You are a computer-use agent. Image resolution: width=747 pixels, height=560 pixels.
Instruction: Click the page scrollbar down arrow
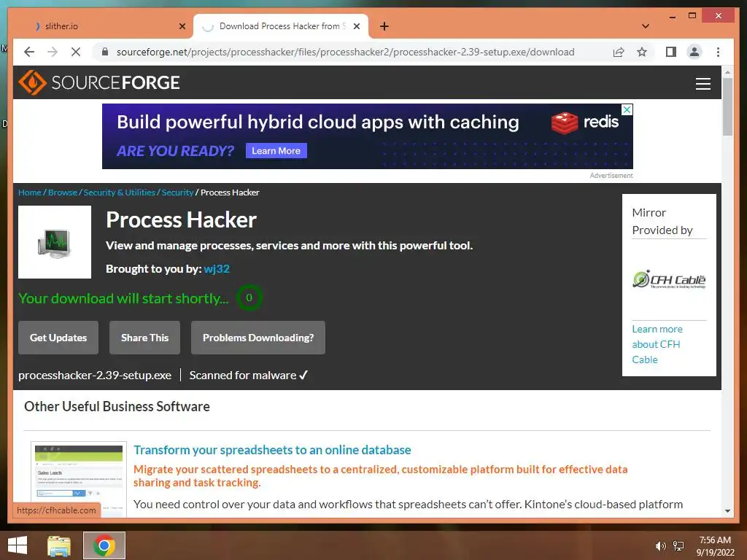pyautogui.click(x=727, y=511)
